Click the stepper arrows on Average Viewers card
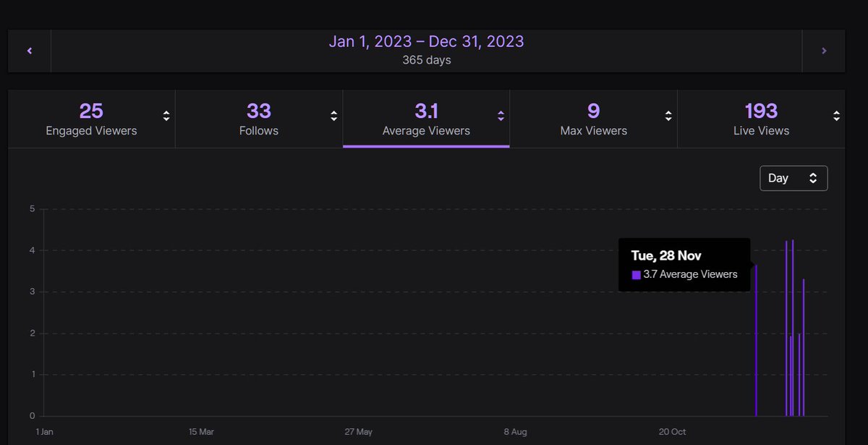The height and width of the screenshot is (445, 868). point(501,114)
